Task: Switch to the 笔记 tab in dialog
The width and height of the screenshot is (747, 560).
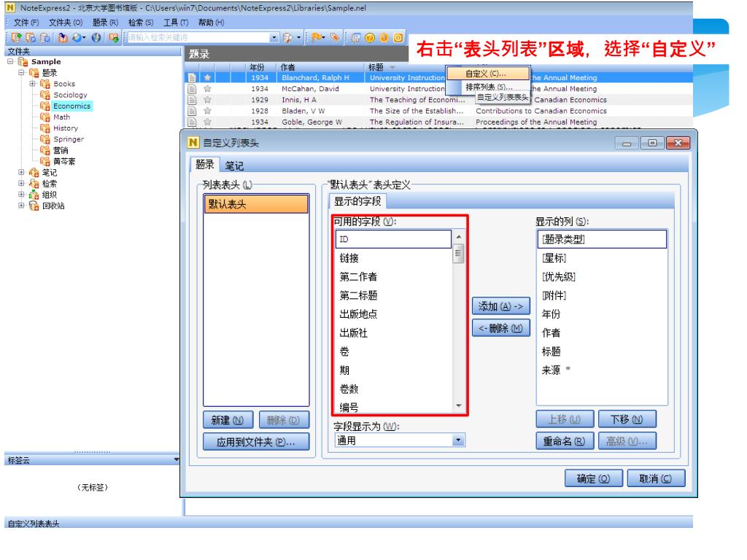Action: tap(234, 166)
